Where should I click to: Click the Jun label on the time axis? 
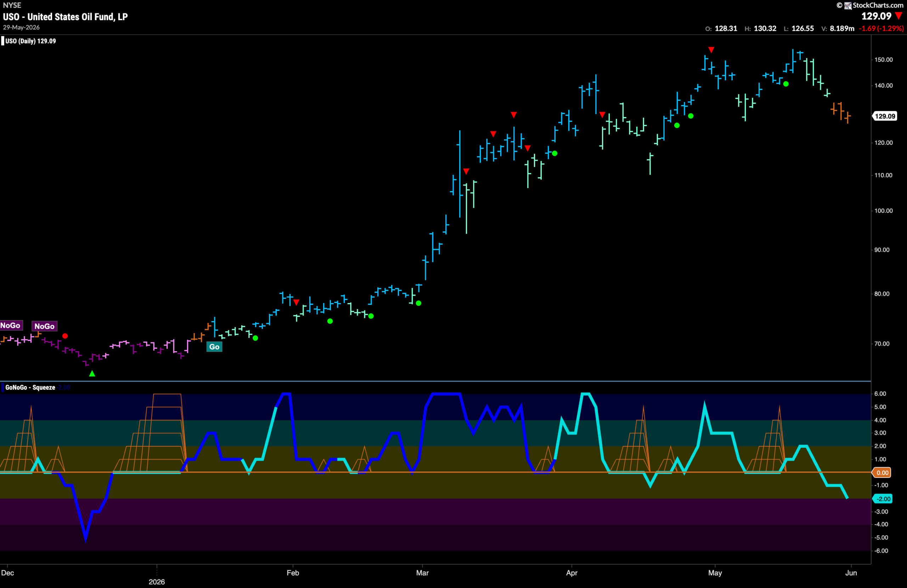pyautogui.click(x=851, y=573)
